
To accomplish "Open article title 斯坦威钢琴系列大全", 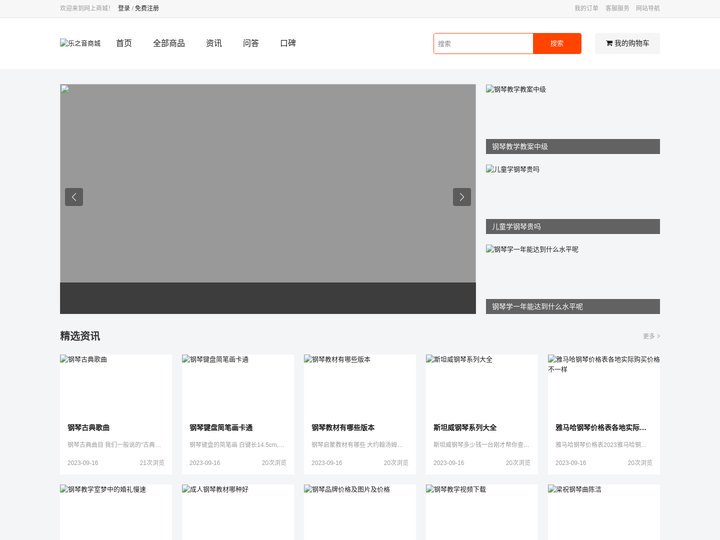I will point(465,428).
